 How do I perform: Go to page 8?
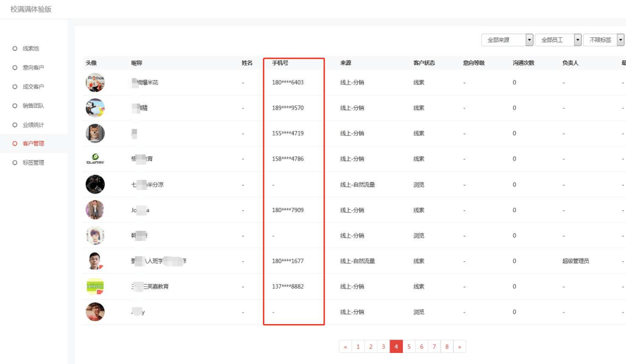[447, 347]
